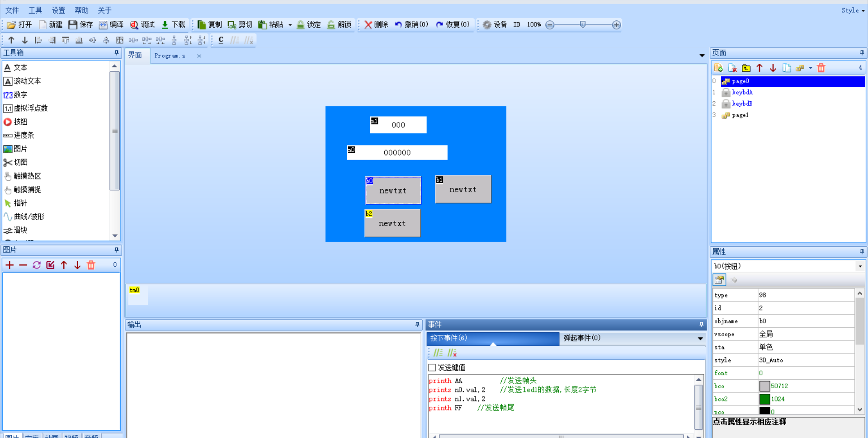Image resolution: width=868 pixels, height=438 pixels.
Task: Refresh images in 图片 panel
Action: [37, 265]
